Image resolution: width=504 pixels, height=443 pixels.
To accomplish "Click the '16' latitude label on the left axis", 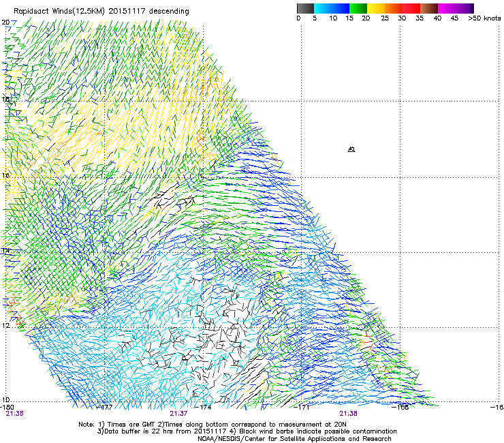I will coord(5,175).
